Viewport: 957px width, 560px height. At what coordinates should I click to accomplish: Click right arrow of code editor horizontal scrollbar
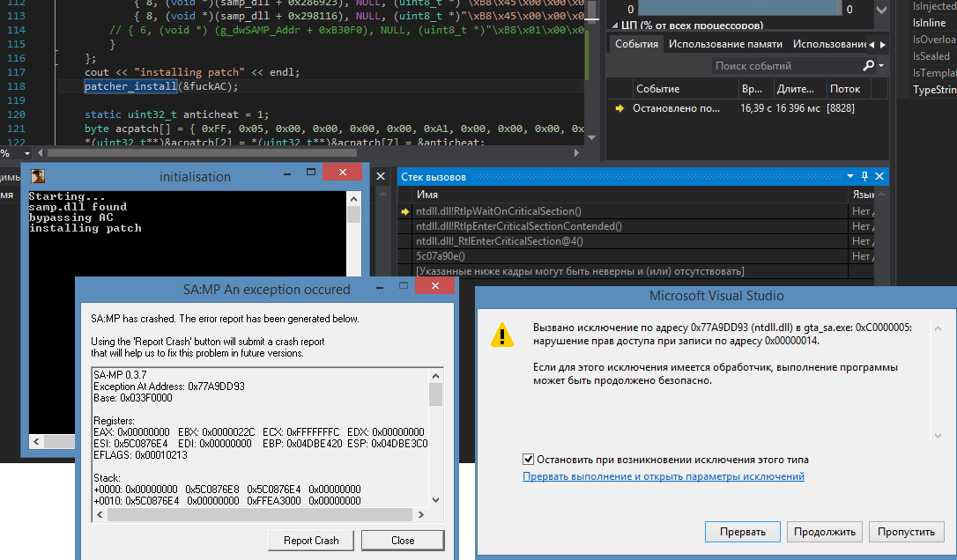[x=576, y=153]
